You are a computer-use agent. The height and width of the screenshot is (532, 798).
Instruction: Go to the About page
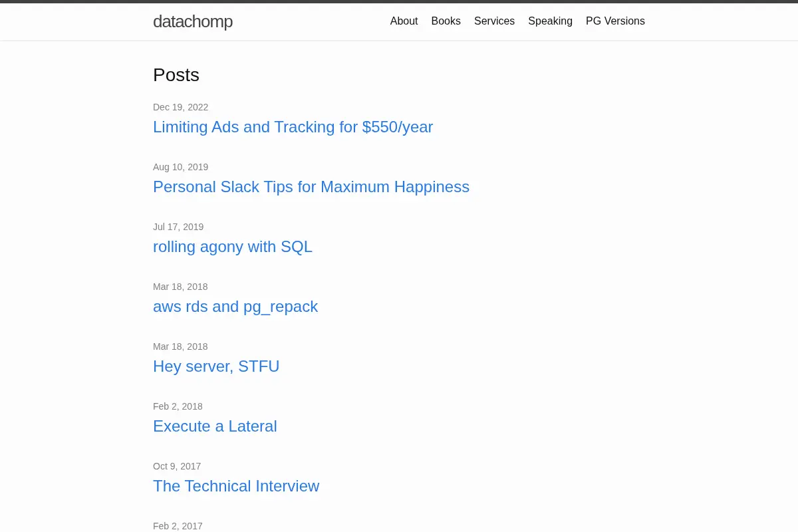tap(404, 21)
